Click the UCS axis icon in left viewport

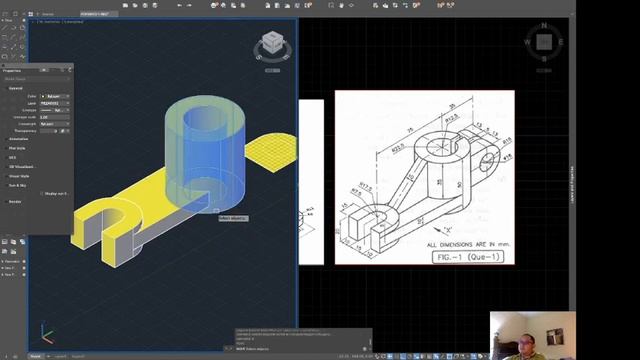(47, 333)
